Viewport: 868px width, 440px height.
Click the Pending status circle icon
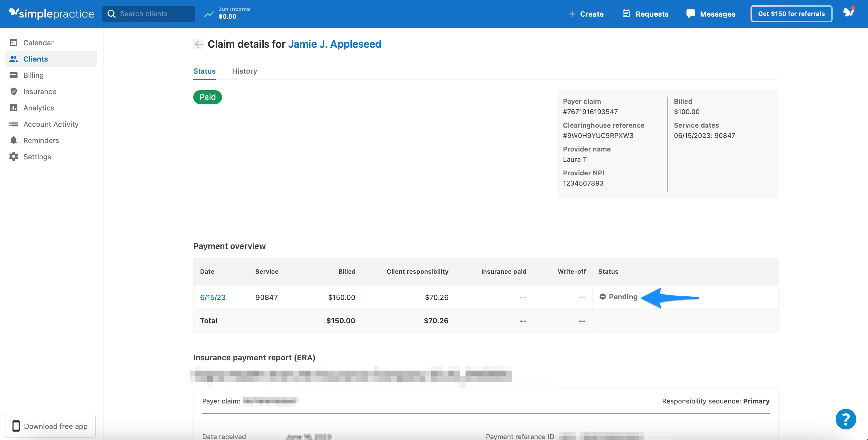603,297
